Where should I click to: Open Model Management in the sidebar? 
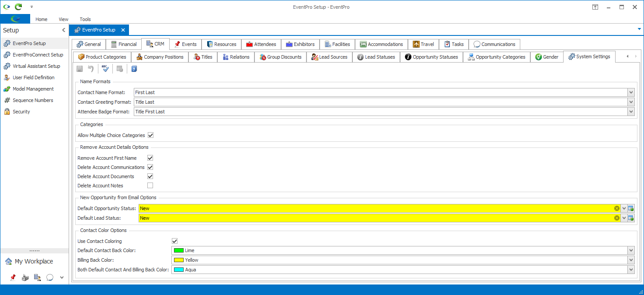click(34, 89)
